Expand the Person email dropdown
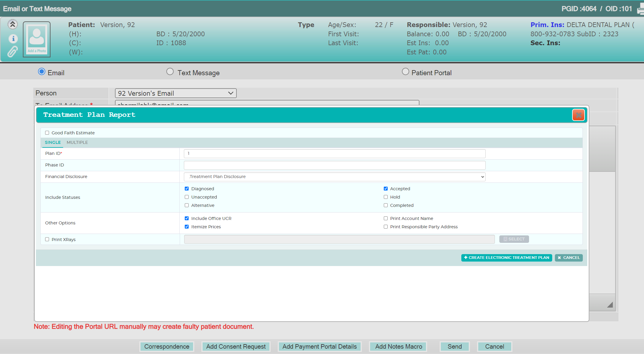The height and width of the screenshot is (354, 644). [x=176, y=93]
